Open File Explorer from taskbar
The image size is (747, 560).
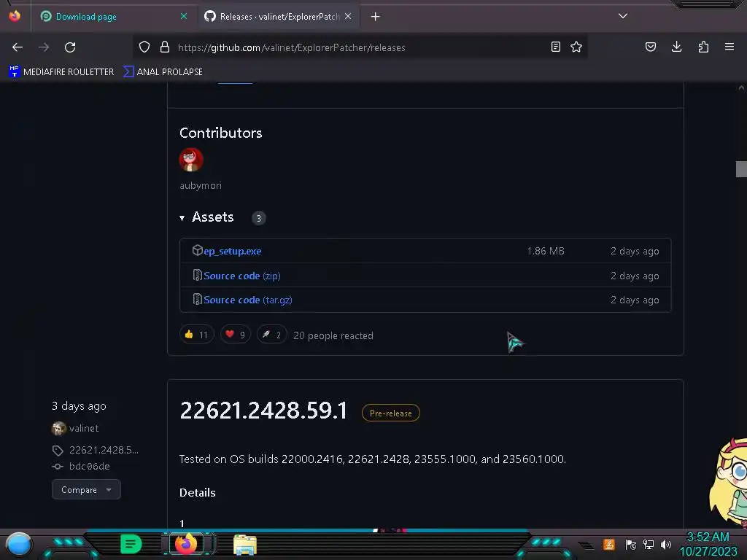[245, 544]
